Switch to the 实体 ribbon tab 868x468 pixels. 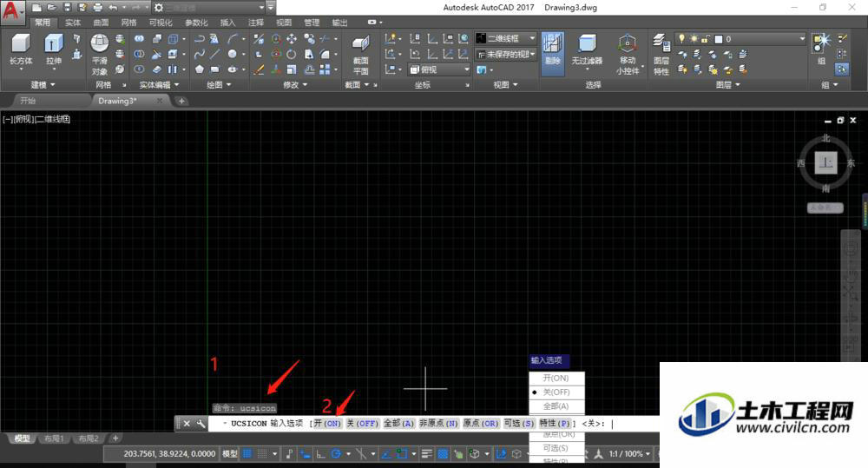click(73, 23)
